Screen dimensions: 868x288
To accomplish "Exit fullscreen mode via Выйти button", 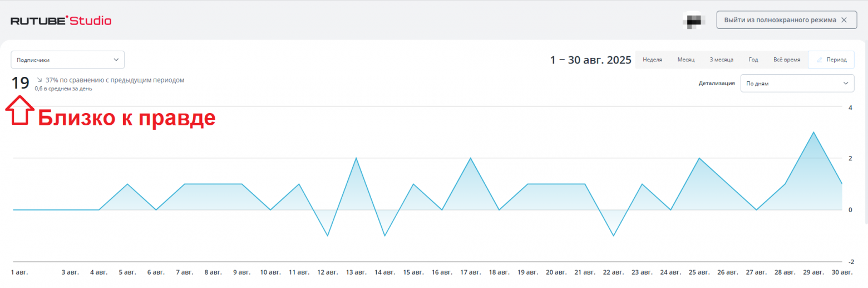I will pyautogui.click(x=780, y=20).
